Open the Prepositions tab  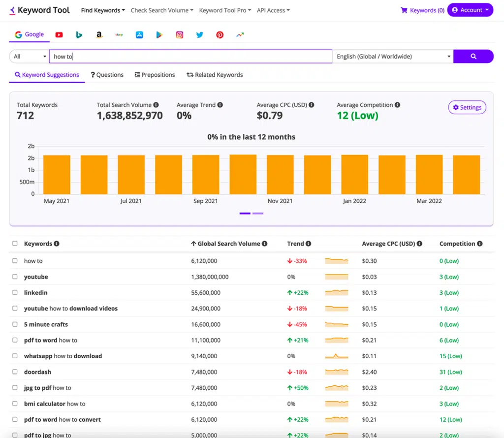click(155, 75)
